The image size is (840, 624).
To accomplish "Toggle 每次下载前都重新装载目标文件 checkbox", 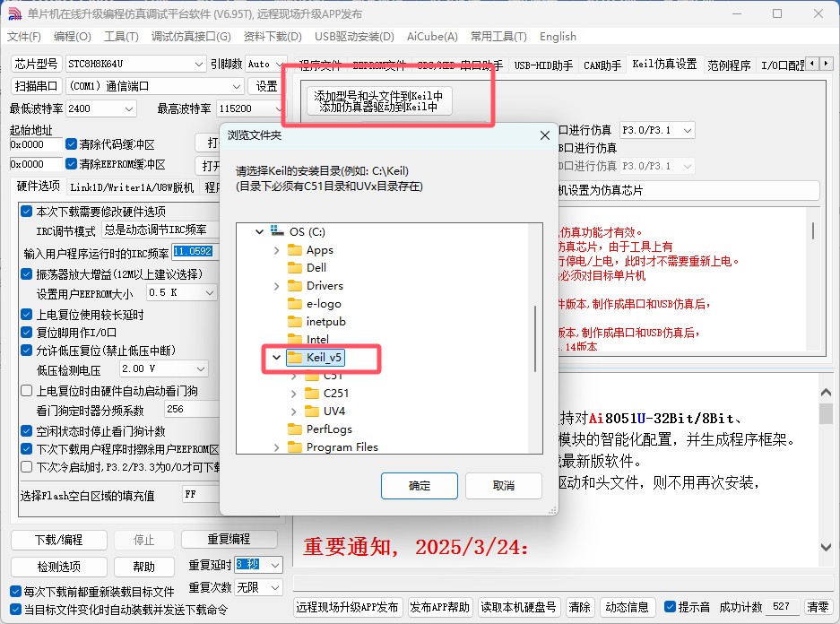I will pyautogui.click(x=16, y=592).
